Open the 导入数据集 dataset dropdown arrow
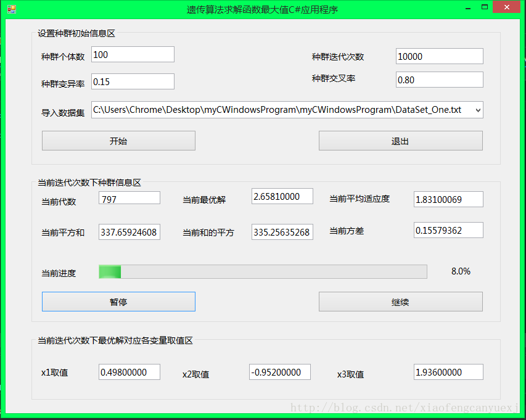 [478, 110]
